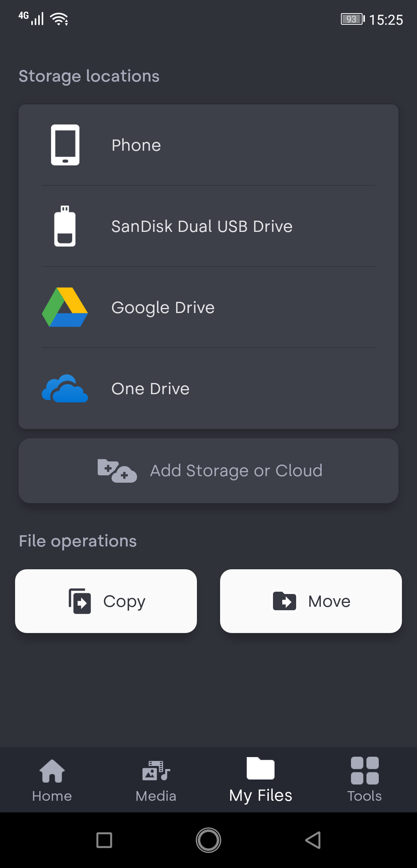Tap the Home house icon

(52, 771)
